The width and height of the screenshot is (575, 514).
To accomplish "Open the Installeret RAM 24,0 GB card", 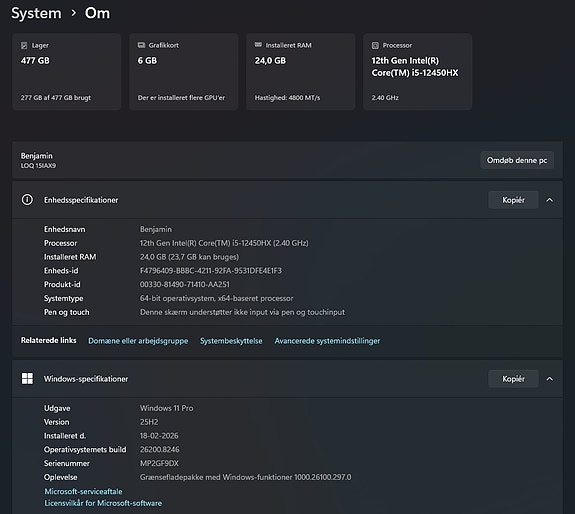I will tap(301, 72).
